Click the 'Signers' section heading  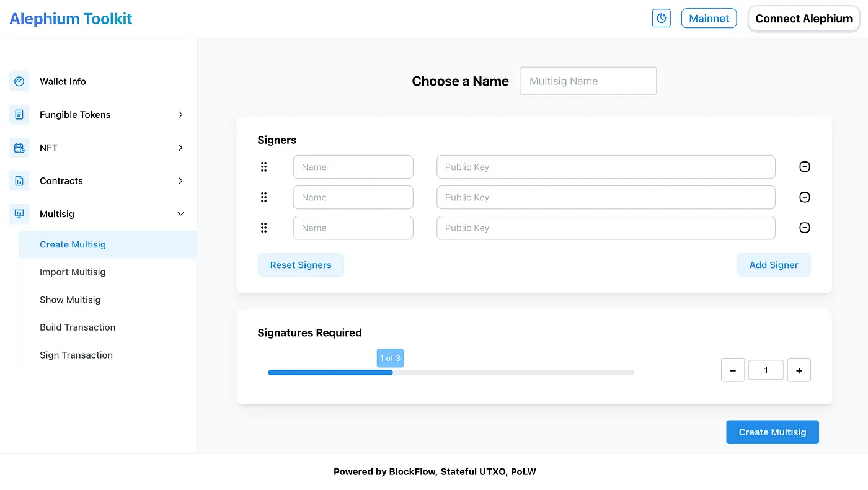point(277,140)
